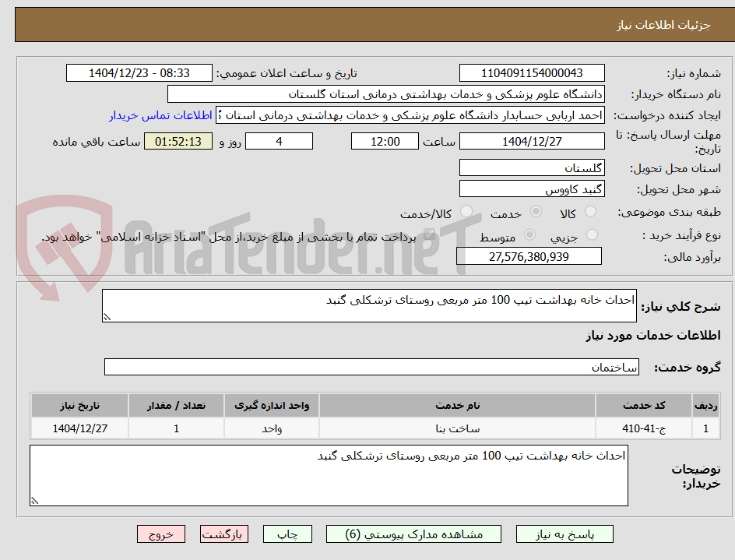Click the announcement date field 1404/12/23 - 08:33
735x560 pixels.
(139, 73)
